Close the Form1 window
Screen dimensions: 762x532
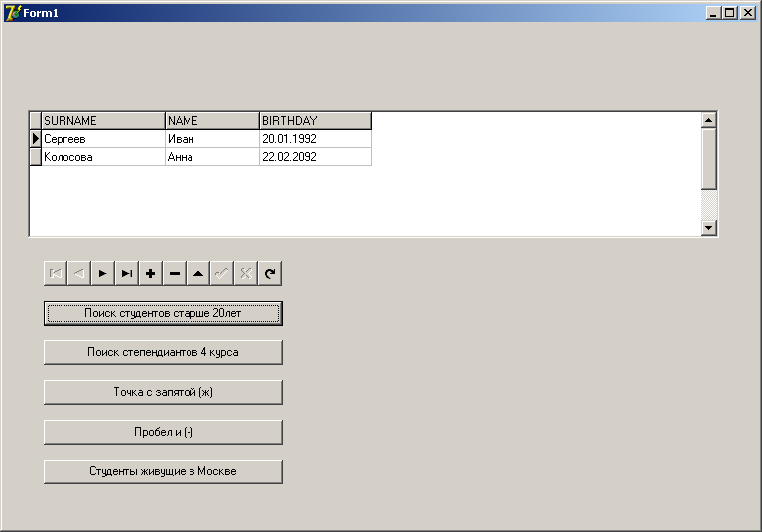(748, 13)
